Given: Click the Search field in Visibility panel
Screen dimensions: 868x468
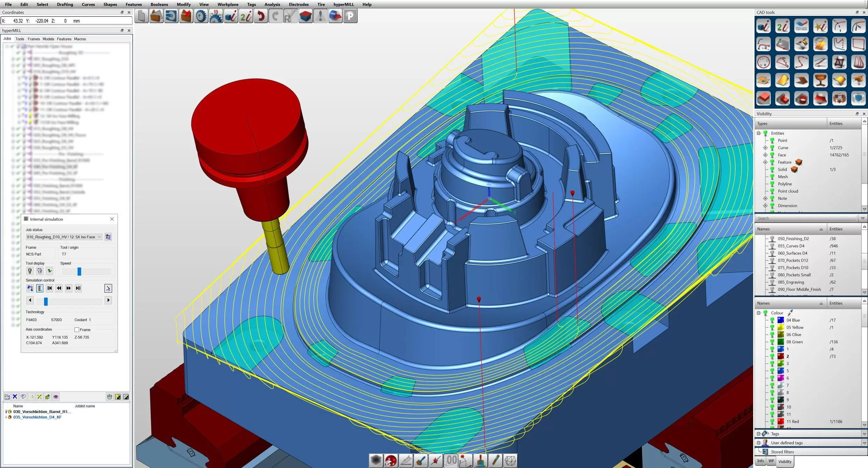Looking at the screenshot, I should pyautogui.click(x=807, y=218).
